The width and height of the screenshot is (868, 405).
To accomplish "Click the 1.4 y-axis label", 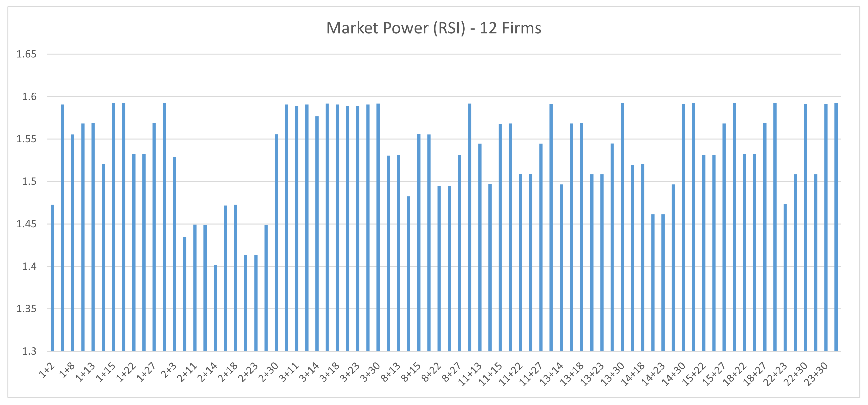I will pyautogui.click(x=29, y=266).
